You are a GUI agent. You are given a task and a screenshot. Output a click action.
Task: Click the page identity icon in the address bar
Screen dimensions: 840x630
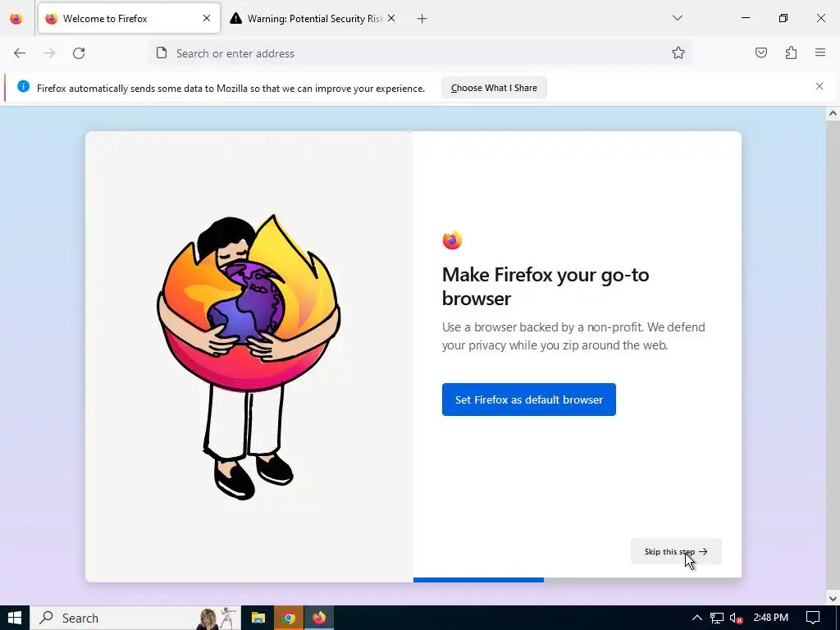(162, 53)
